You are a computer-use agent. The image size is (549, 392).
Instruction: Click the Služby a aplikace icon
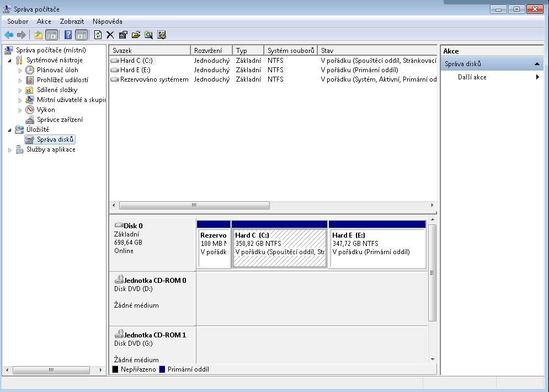20,149
